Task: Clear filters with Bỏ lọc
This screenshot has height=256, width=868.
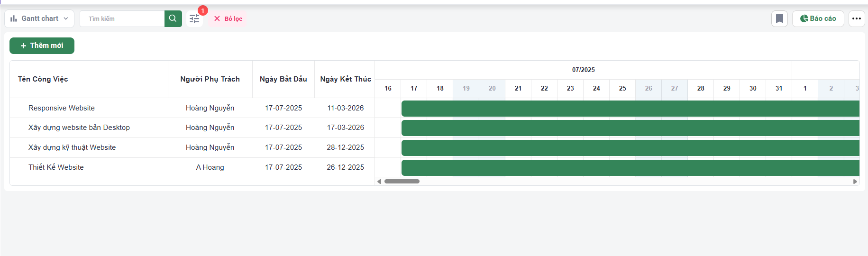Action: [228, 18]
